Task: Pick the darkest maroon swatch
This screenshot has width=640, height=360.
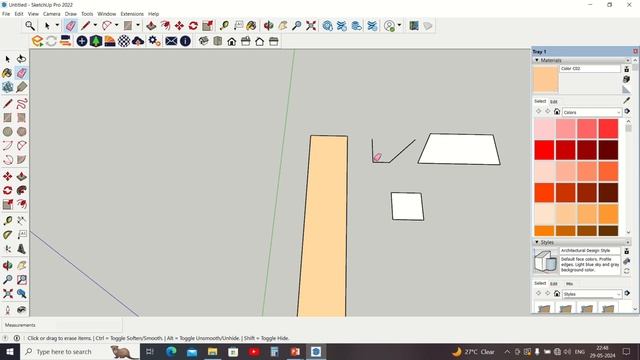Action: (x=608, y=150)
